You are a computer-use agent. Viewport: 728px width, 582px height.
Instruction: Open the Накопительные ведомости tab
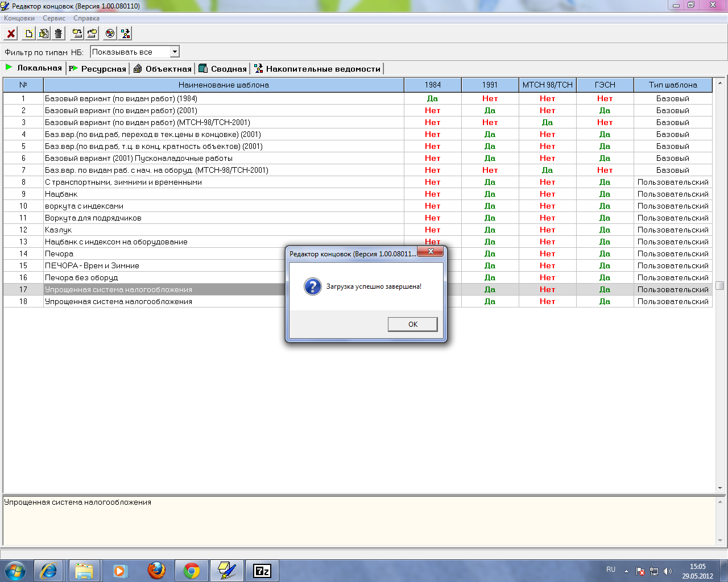pos(317,69)
